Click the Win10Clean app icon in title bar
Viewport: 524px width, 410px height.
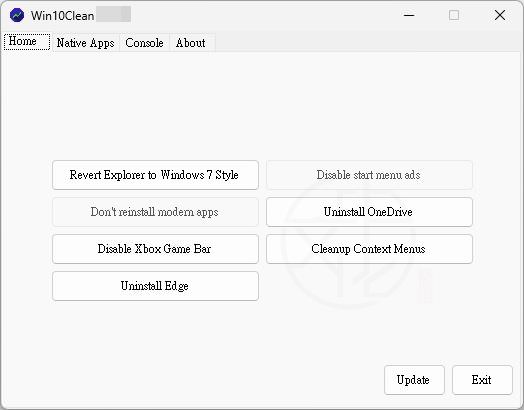(17, 15)
